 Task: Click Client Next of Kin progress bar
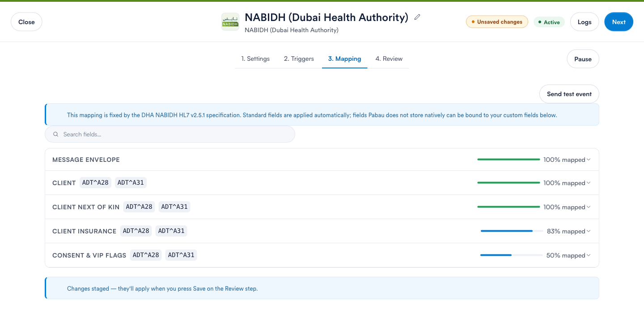pyautogui.click(x=508, y=207)
